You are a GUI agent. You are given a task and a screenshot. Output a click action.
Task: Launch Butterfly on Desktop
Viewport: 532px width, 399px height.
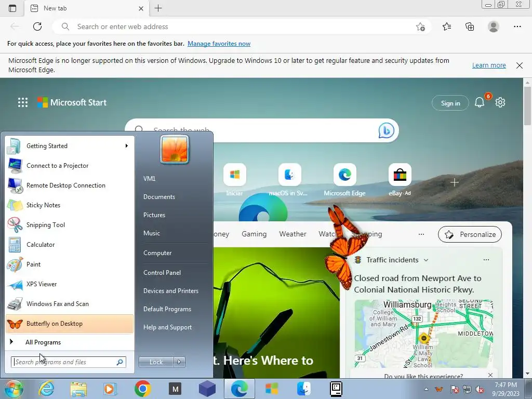[x=70, y=323]
